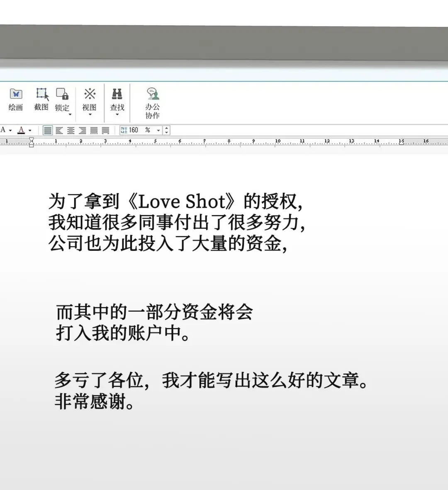Apply distributed alignment
This screenshot has width=448, height=490.
[94, 131]
